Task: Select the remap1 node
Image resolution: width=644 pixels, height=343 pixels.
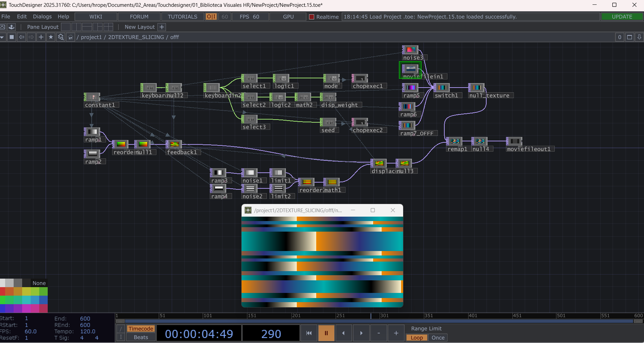Action: point(455,141)
